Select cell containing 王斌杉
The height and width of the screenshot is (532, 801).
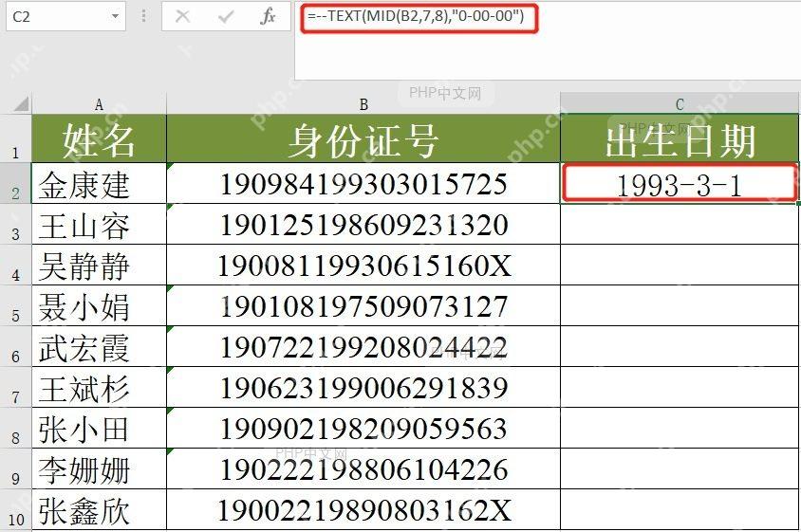[x=99, y=387]
